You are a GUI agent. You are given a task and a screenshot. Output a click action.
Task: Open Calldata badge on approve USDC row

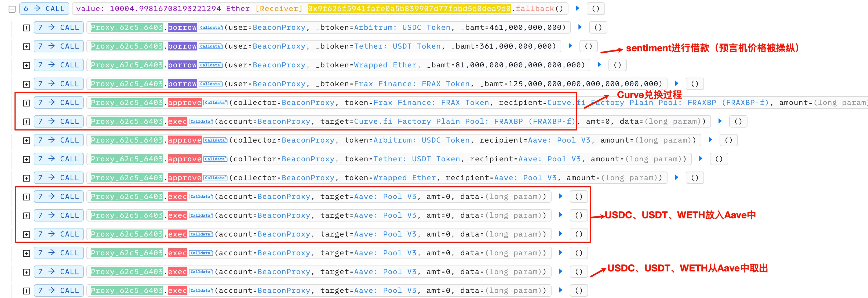215,140
